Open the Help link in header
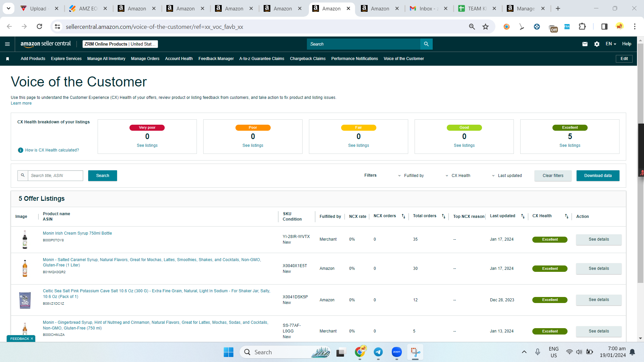Viewport: 644px width, 362px height. (x=627, y=44)
